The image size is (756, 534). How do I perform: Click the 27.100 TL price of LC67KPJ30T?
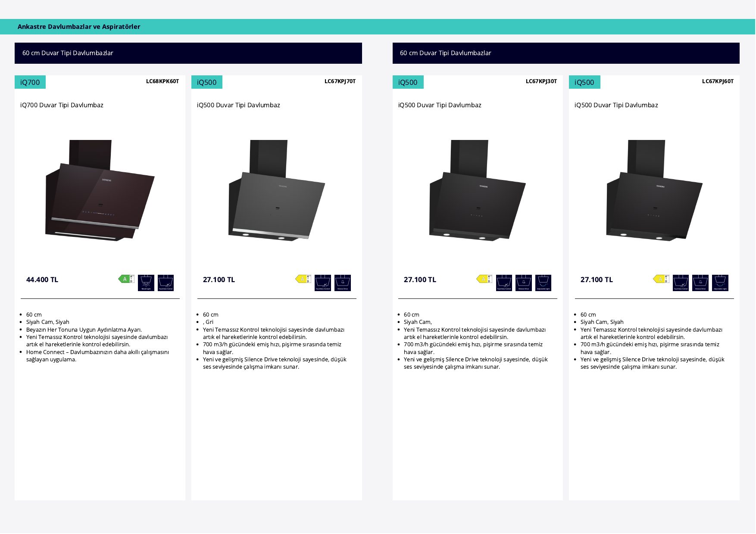420,280
